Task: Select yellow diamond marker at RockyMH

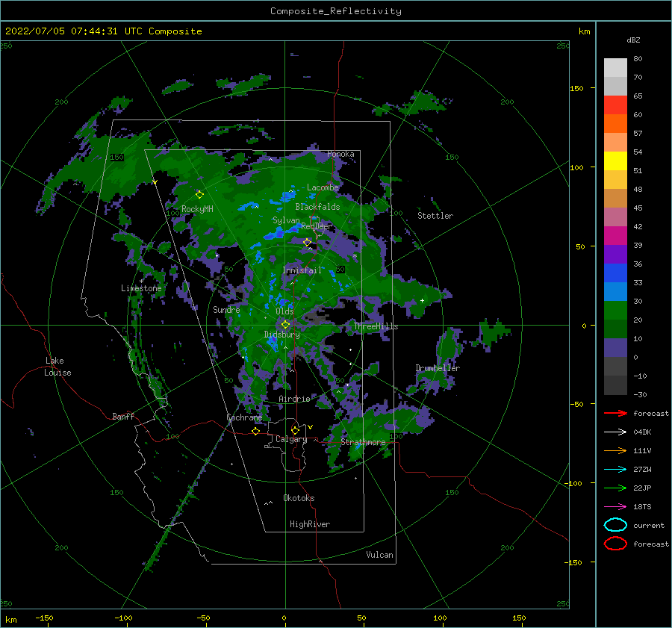Action: click(199, 195)
